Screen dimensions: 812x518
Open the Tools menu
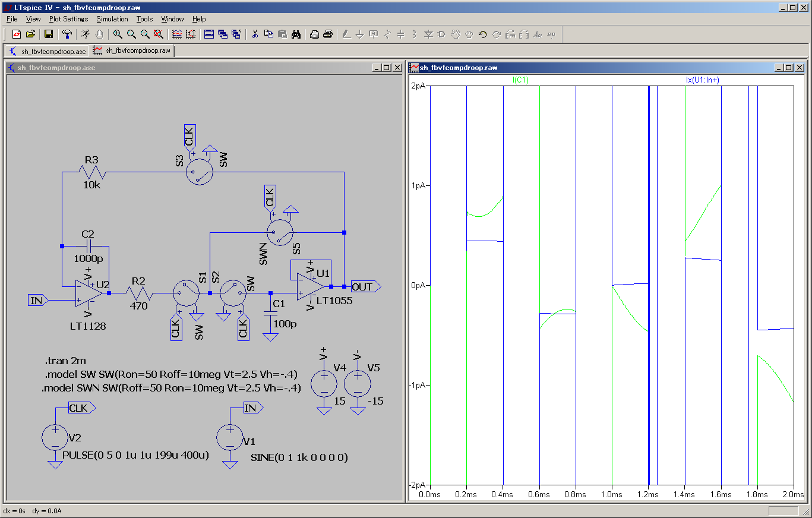pos(144,19)
